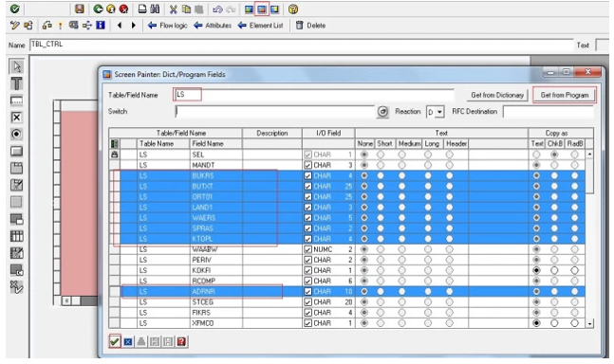Toggle I/O field checkbox for XFMCO row
Screen dimensions: 614x364
point(307,323)
